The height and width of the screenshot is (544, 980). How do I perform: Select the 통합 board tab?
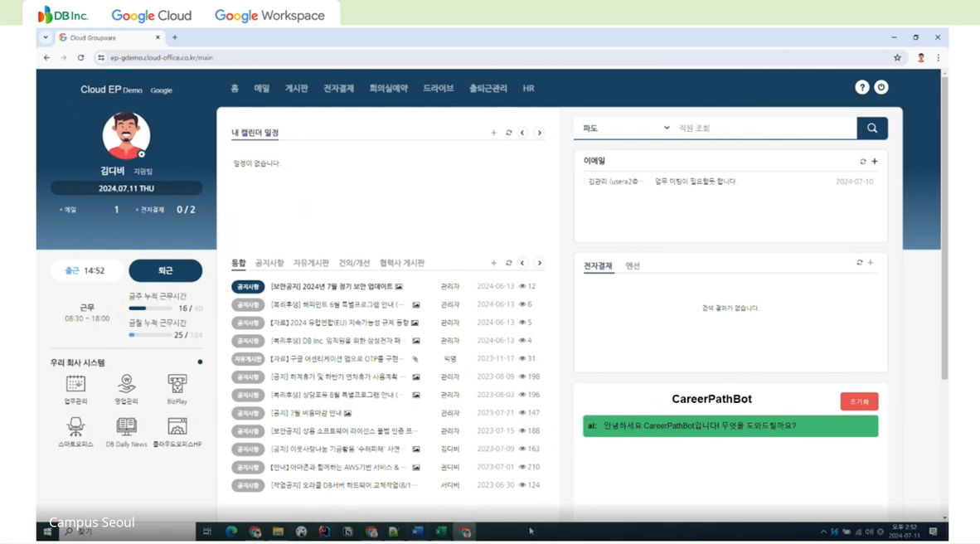click(239, 263)
